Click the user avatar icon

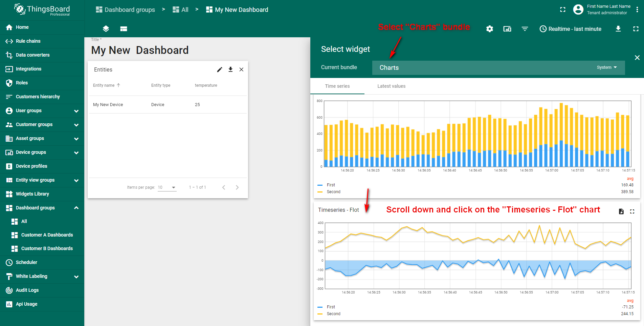pyautogui.click(x=578, y=9)
